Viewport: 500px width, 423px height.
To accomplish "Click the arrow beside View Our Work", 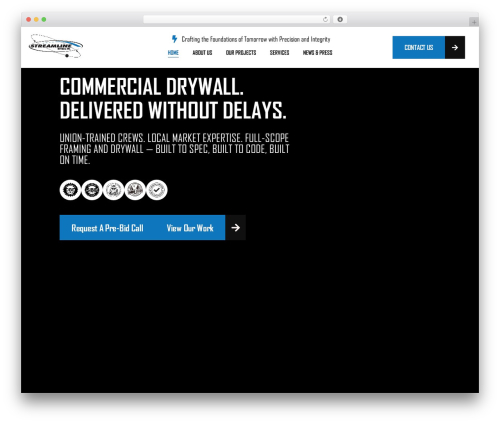I will 236,228.
